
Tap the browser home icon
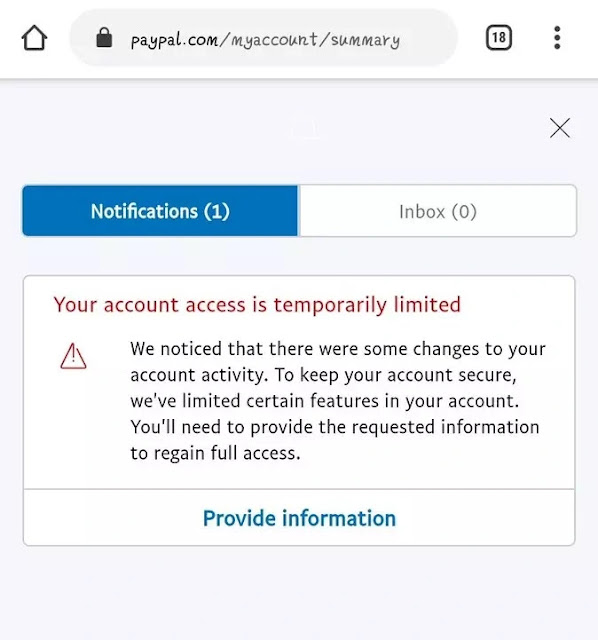pyautogui.click(x=34, y=38)
